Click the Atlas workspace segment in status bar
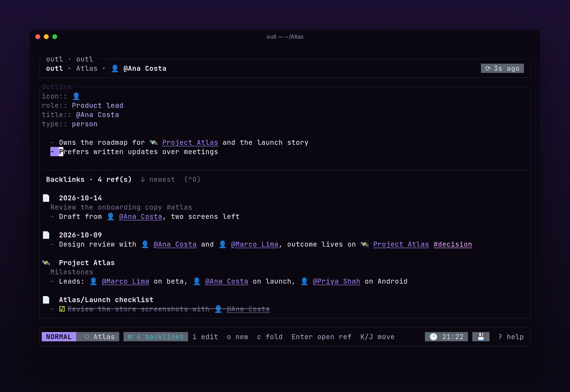 (x=98, y=337)
